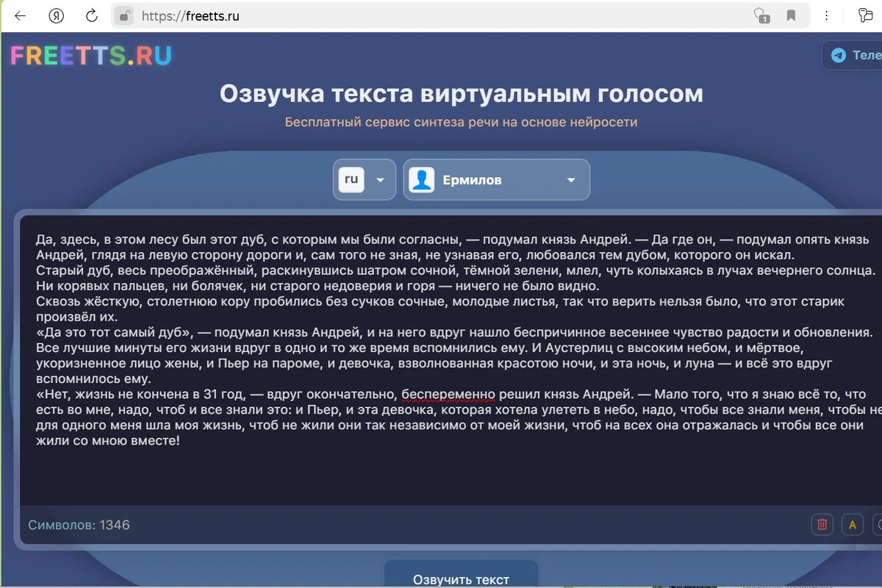This screenshot has height=588, width=882.
Task: Open the browser three-dots menu
Action: pos(828,15)
